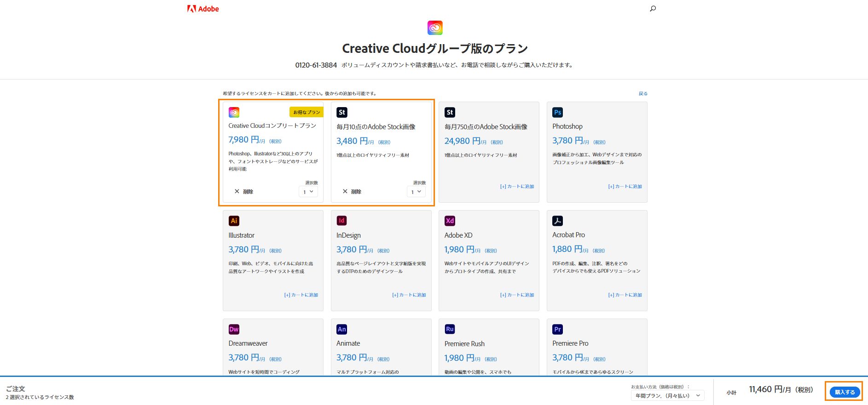
Task: Click the Creative Cloudコンプリートプラン title
Action: coord(272,126)
